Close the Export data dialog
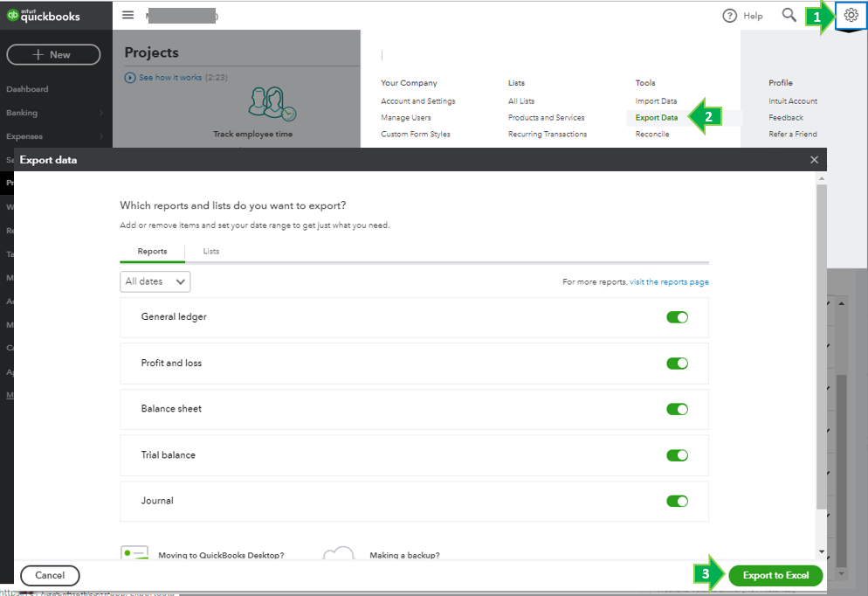 (x=814, y=160)
